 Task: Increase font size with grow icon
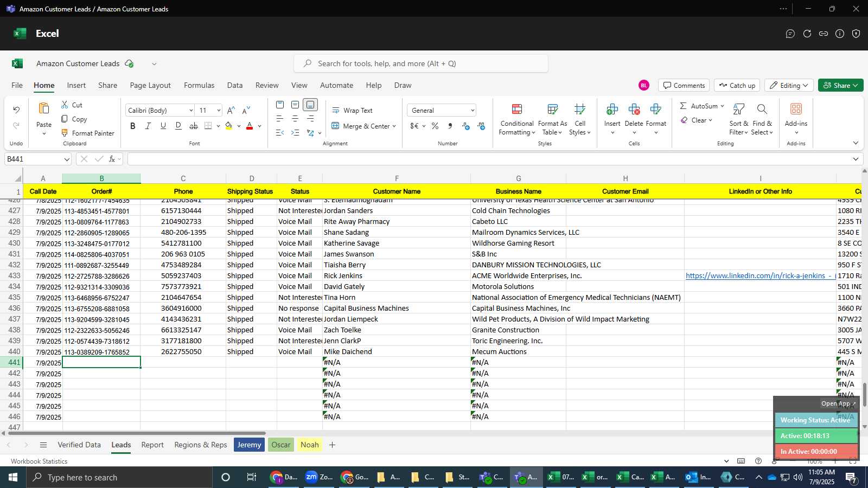[x=231, y=110]
